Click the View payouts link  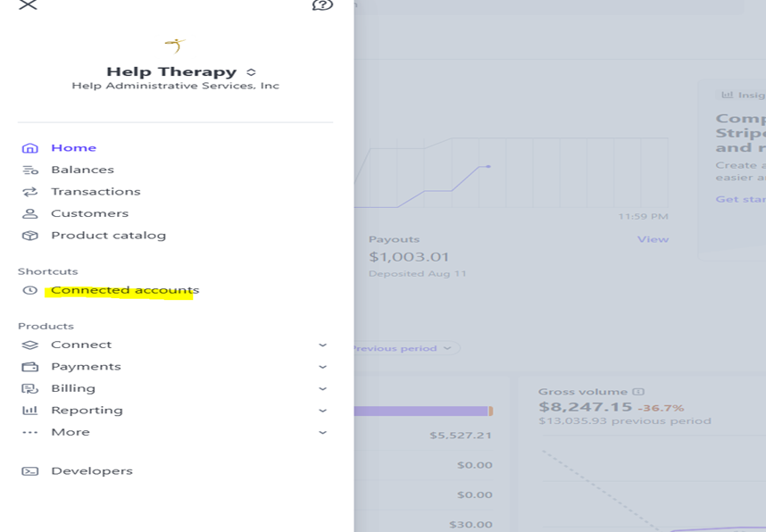click(x=653, y=239)
